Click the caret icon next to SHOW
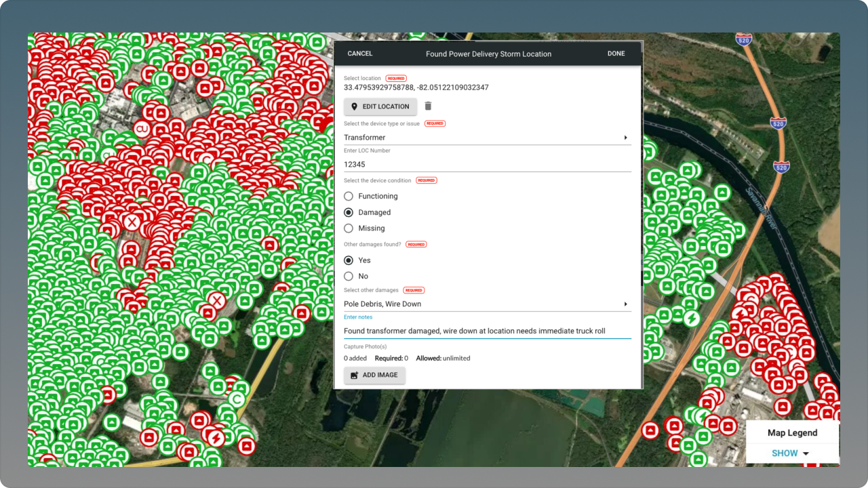This screenshot has width=868, height=488. pos(806,453)
